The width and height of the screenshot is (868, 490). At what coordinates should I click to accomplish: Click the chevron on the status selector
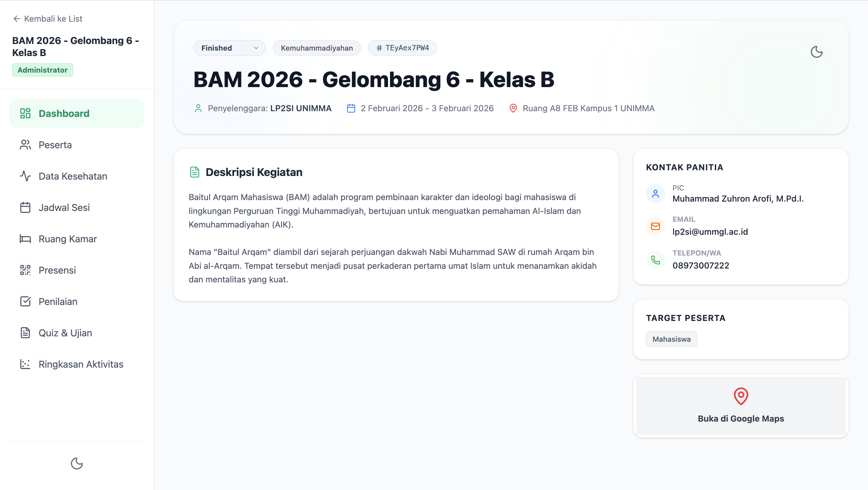tap(256, 48)
